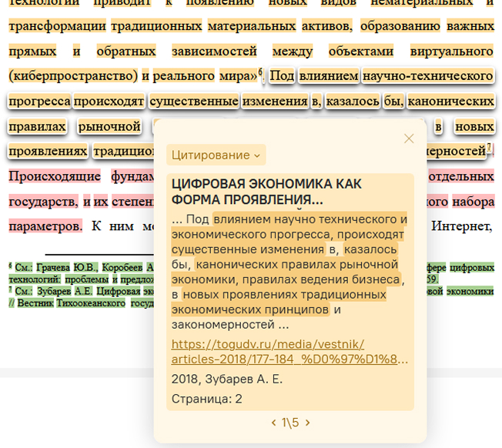Click the highlighted word 'проявлениях' in the document
This screenshot has width=502, height=448.
click(48, 151)
